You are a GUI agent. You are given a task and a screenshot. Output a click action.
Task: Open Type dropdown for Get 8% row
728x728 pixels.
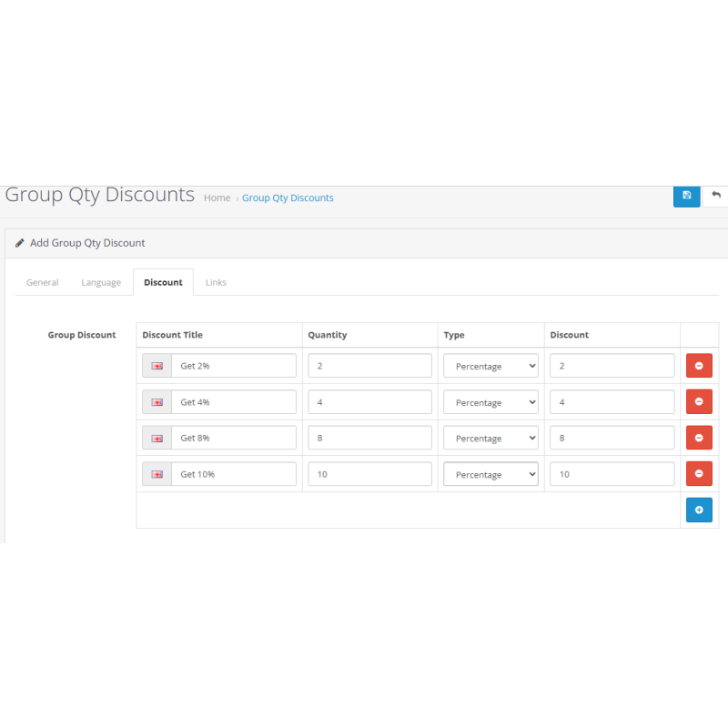pyautogui.click(x=490, y=438)
